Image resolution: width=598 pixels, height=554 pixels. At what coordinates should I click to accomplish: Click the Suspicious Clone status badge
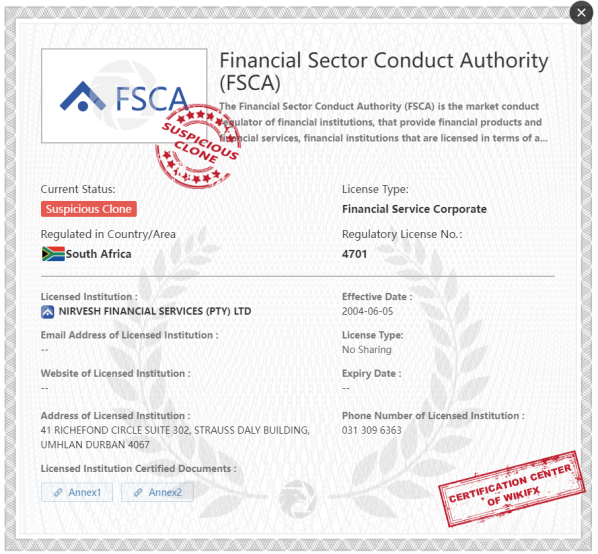pyautogui.click(x=88, y=209)
